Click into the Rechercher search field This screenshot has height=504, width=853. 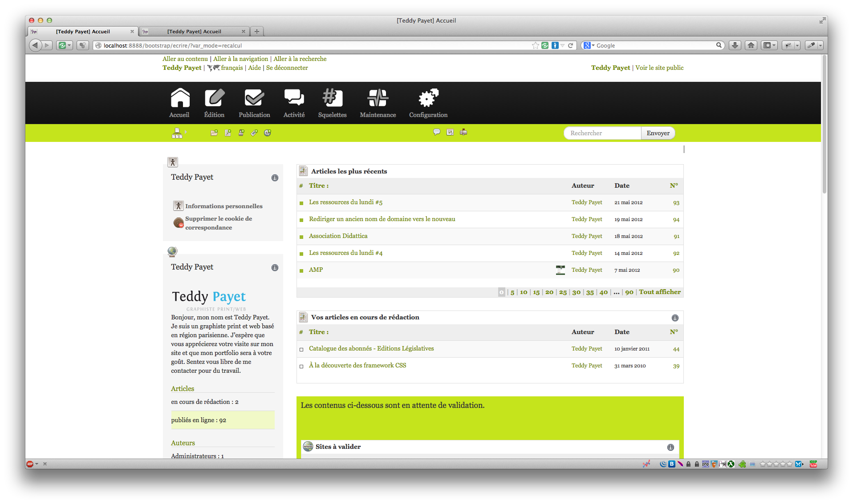click(x=602, y=133)
